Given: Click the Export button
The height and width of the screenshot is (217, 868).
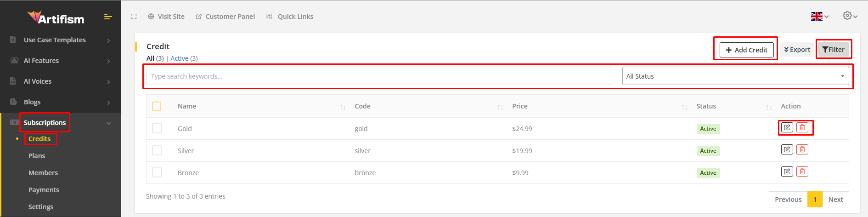Looking at the screenshot, I should 797,50.
